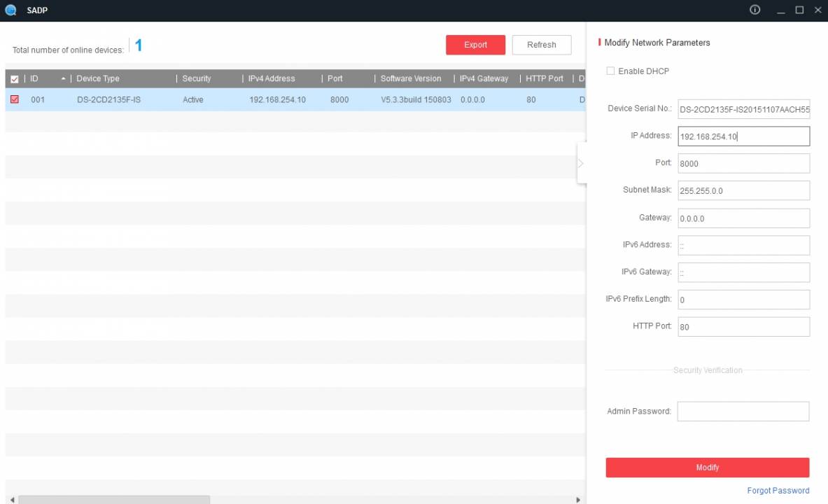Click the IPv6 Address input field
The image size is (828, 504).
click(743, 245)
